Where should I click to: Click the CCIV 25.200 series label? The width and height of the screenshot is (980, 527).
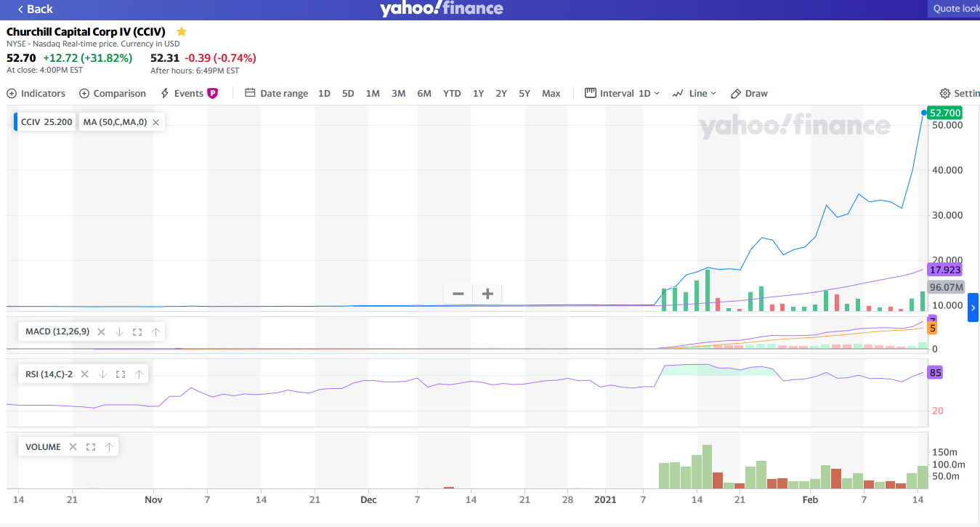click(45, 122)
